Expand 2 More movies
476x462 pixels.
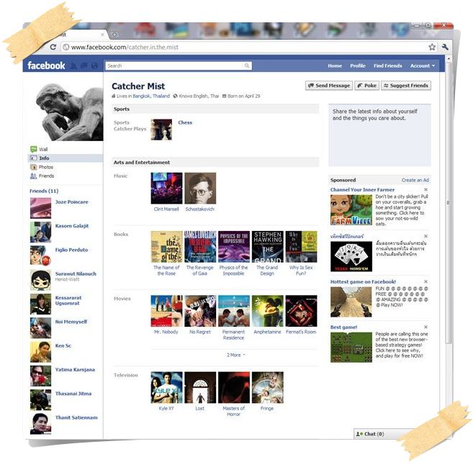(x=235, y=355)
